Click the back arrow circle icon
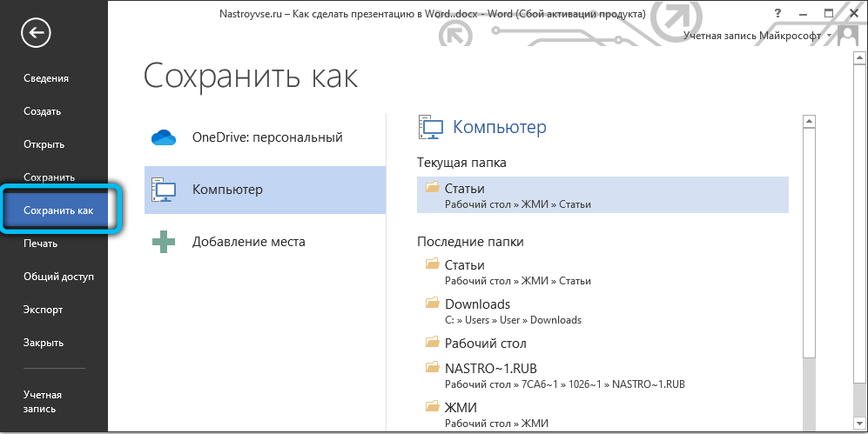The image size is (868, 434). coord(37,33)
